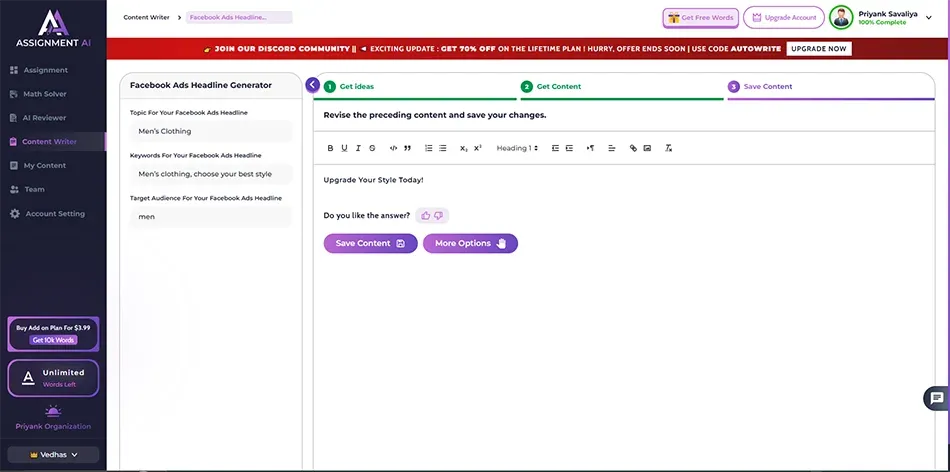Insert a blockquote using the quote icon
The image size is (950, 472).
coord(407,148)
